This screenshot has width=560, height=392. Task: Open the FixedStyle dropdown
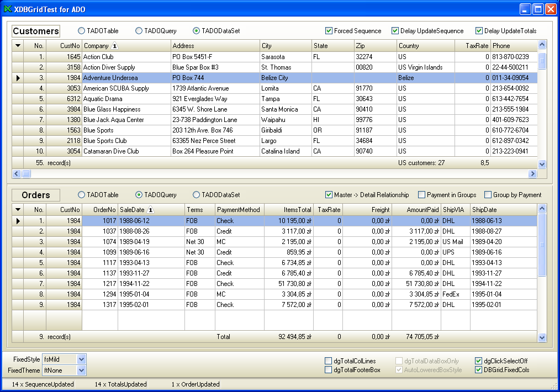click(x=82, y=359)
